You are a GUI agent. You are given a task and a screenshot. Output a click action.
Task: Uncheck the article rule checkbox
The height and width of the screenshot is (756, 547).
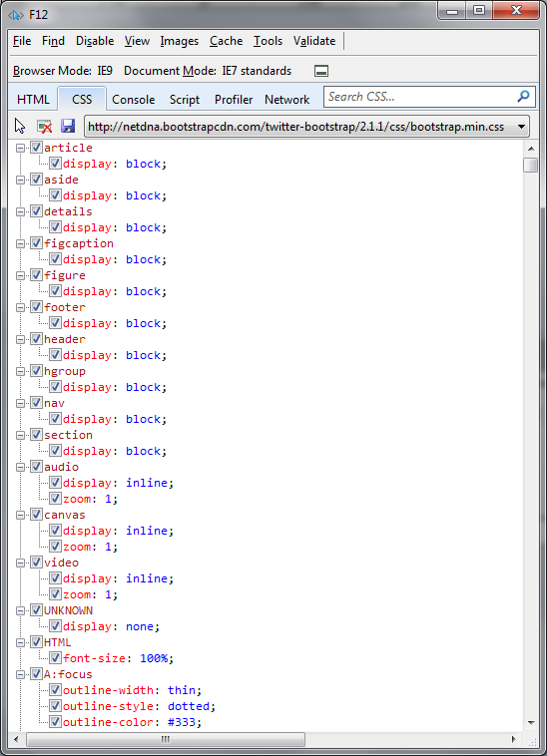coord(37,148)
